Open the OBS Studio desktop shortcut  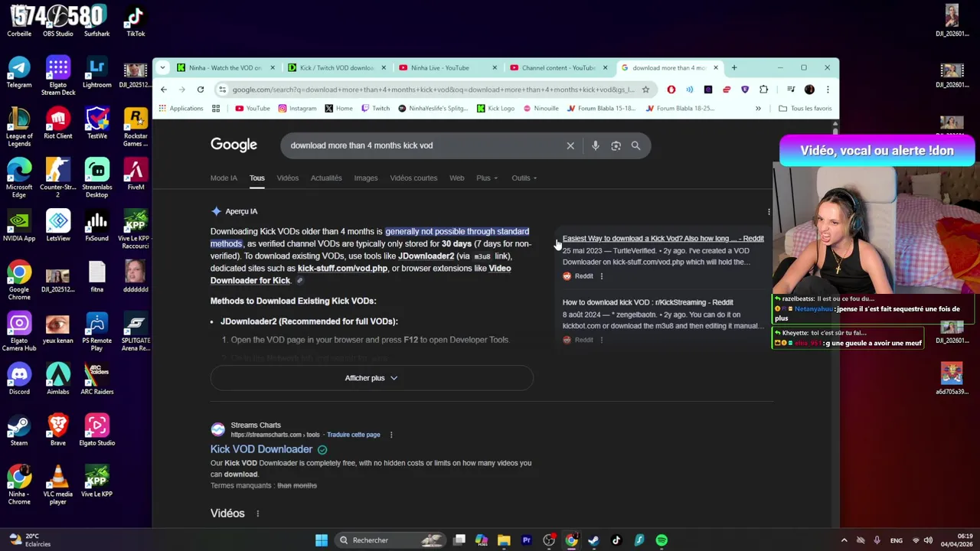[x=58, y=21]
